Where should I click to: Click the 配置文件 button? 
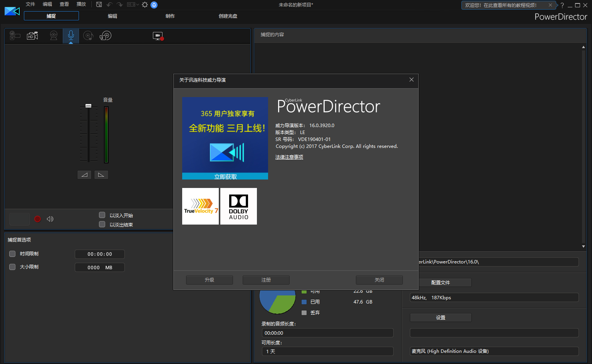(441, 283)
